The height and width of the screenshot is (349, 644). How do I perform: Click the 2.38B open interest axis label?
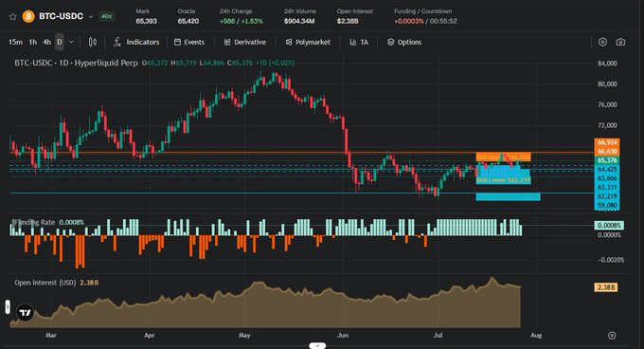606,287
